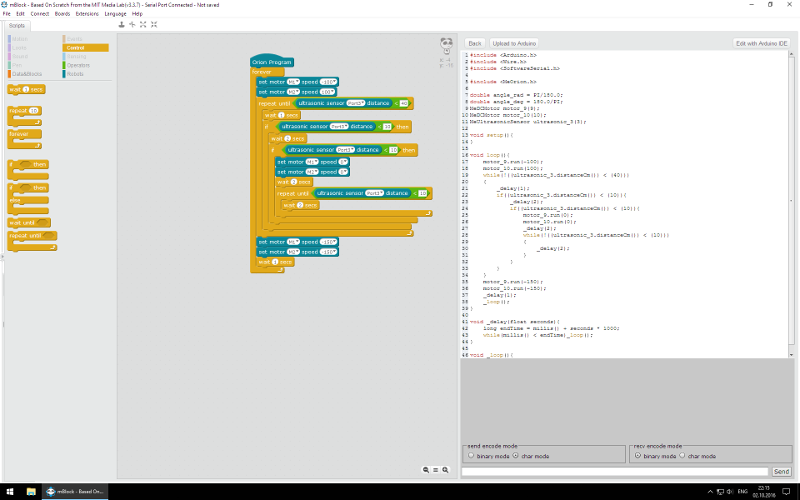
Task: Select the Shrink sprite tool
Action: [x=154, y=24]
